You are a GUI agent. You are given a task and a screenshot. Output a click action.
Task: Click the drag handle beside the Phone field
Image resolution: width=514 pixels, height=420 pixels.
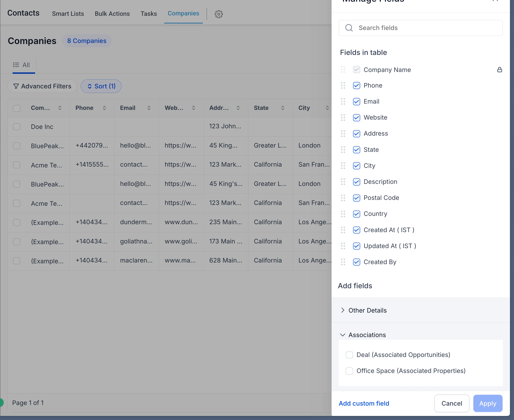pyautogui.click(x=343, y=85)
